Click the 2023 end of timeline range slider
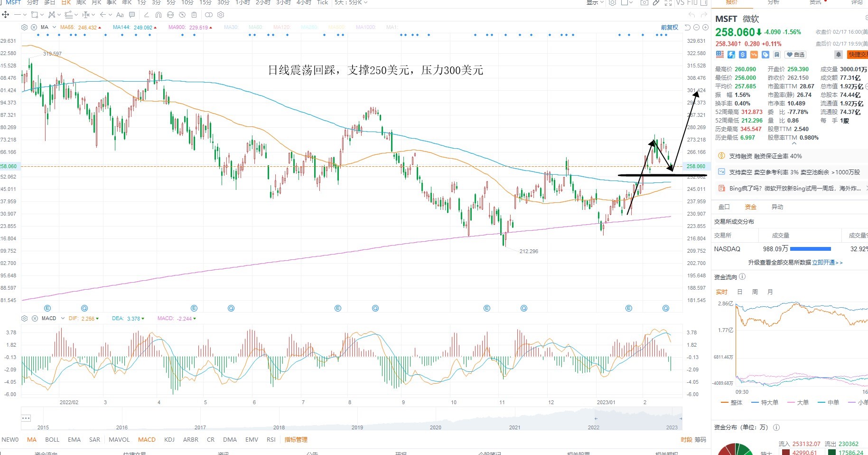Image resolution: width=868 pixels, height=455 pixels. point(681,418)
